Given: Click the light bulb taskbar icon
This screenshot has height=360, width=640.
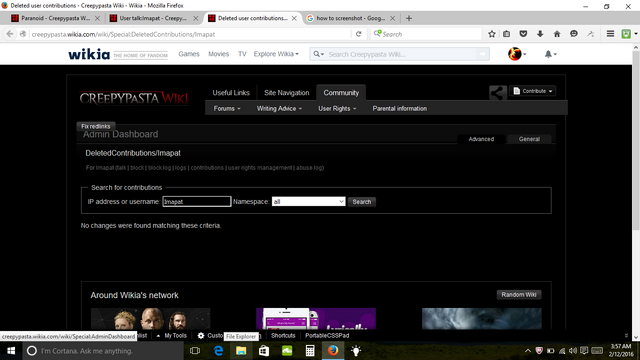Looking at the screenshot, I should 356,351.
